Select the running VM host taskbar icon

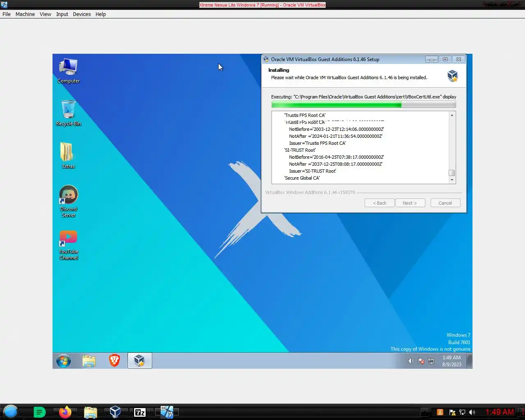tap(167, 412)
